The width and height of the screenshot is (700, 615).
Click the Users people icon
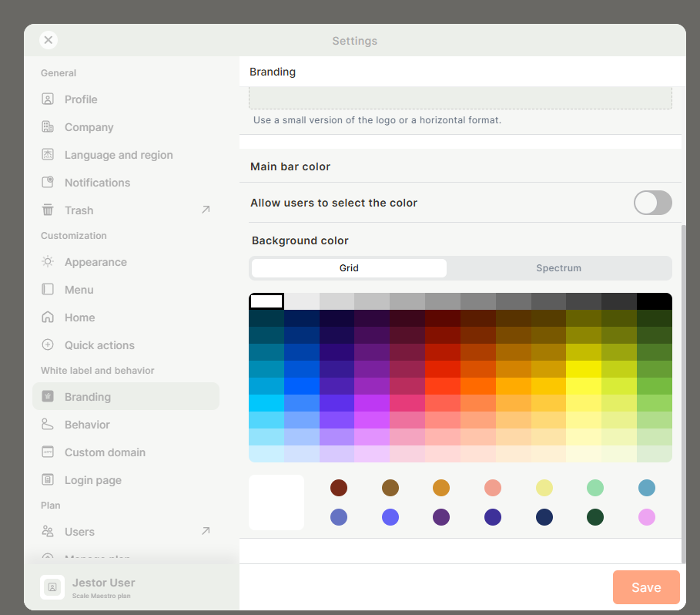(x=48, y=531)
